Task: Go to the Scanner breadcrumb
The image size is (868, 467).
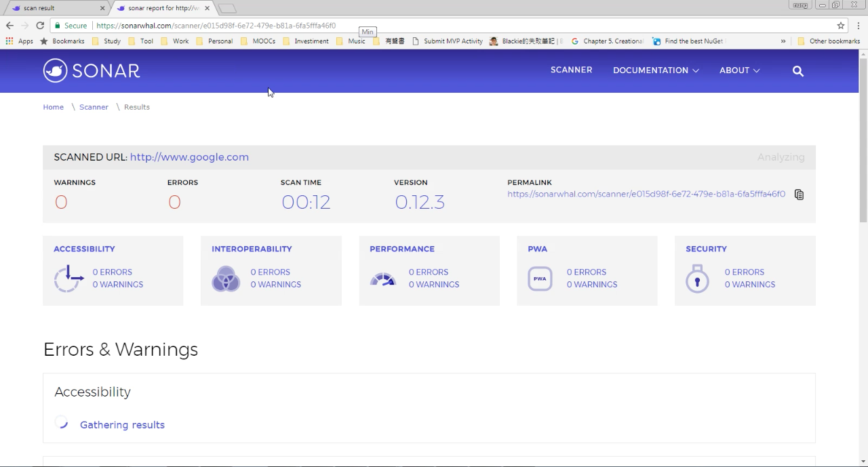Action: pyautogui.click(x=94, y=107)
